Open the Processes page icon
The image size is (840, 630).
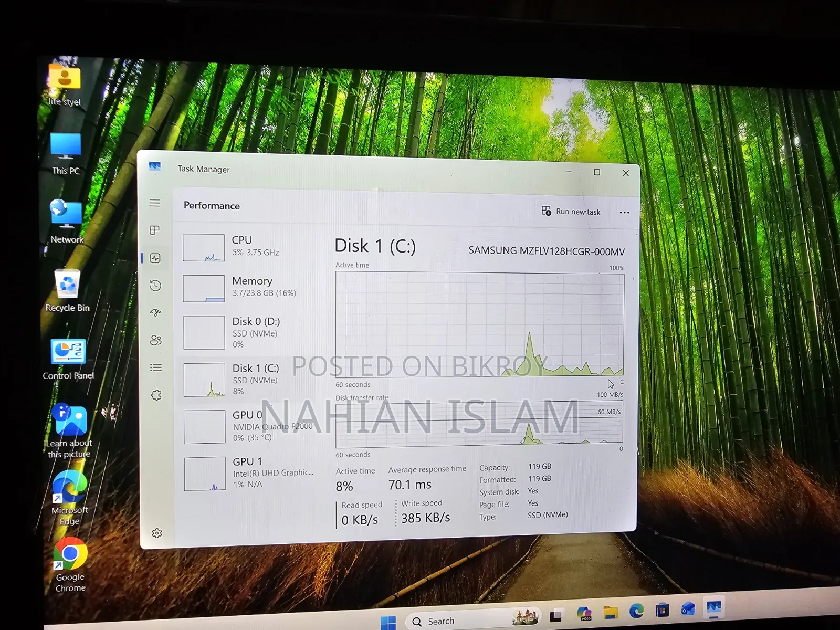pos(154,230)
